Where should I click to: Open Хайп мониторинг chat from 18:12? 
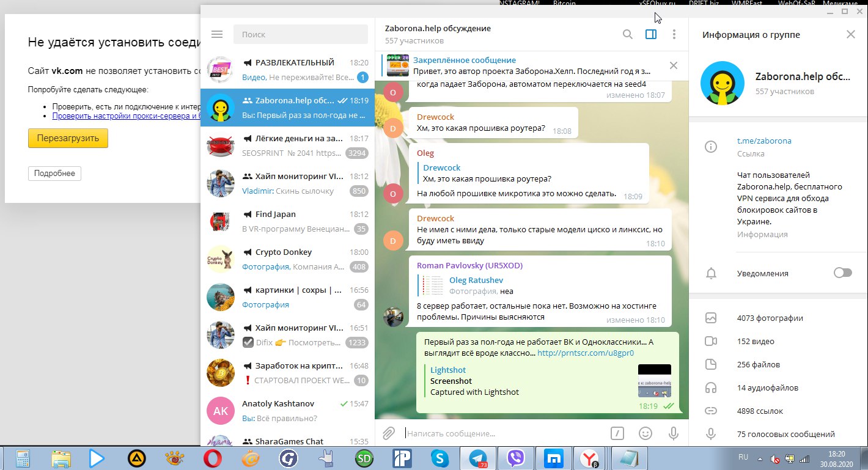[287, 183]
